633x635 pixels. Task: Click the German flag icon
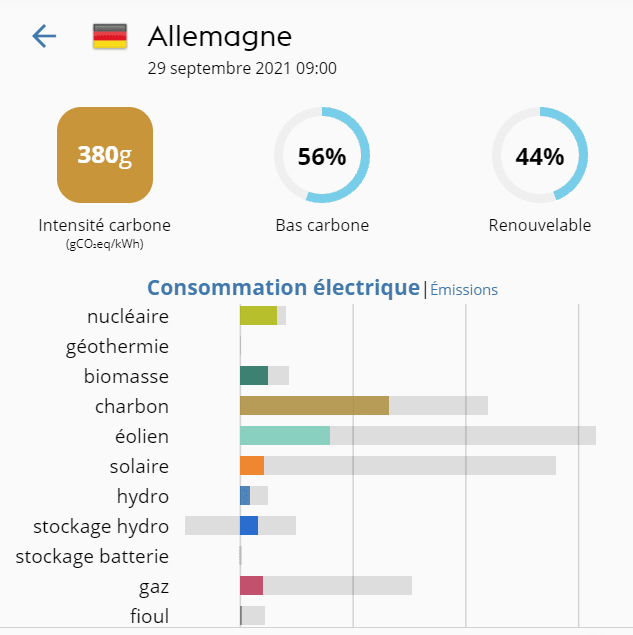click(110, 37)
